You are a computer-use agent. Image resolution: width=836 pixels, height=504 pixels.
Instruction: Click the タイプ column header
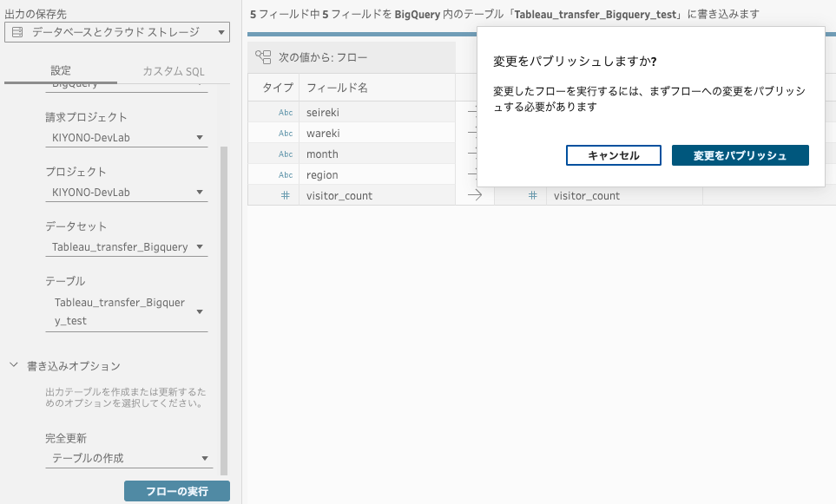[278, 88]
